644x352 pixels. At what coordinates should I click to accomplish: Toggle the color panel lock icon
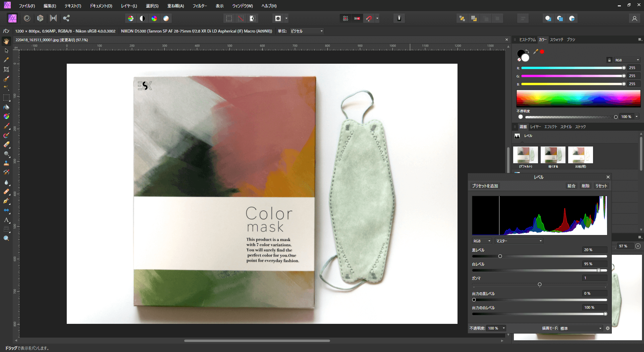point(609,60)
